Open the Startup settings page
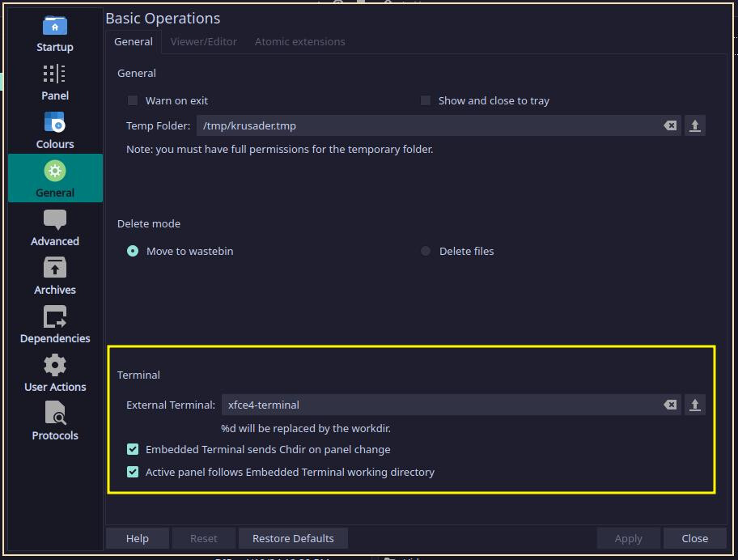The width and height of the screenshot is (738, 560). (x=55, y=34)
